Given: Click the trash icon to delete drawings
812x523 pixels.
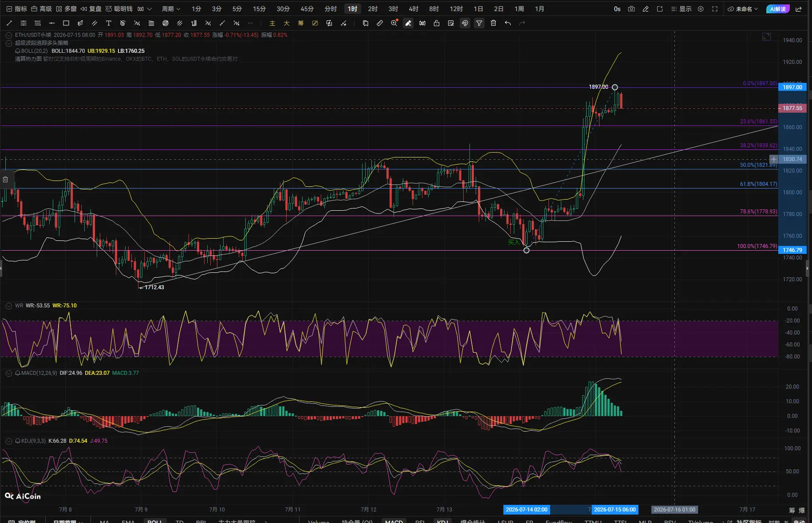Looking at the screenshot, I should point(493,23).
